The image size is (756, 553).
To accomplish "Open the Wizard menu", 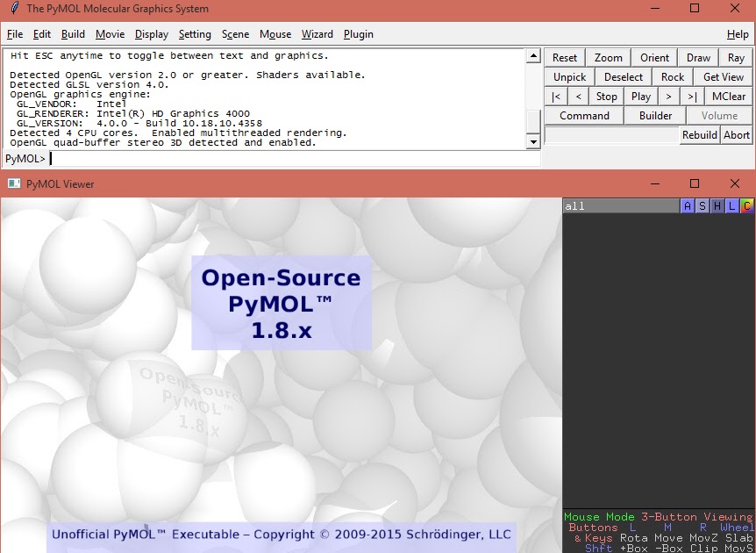I will click(x=317, y=34).
